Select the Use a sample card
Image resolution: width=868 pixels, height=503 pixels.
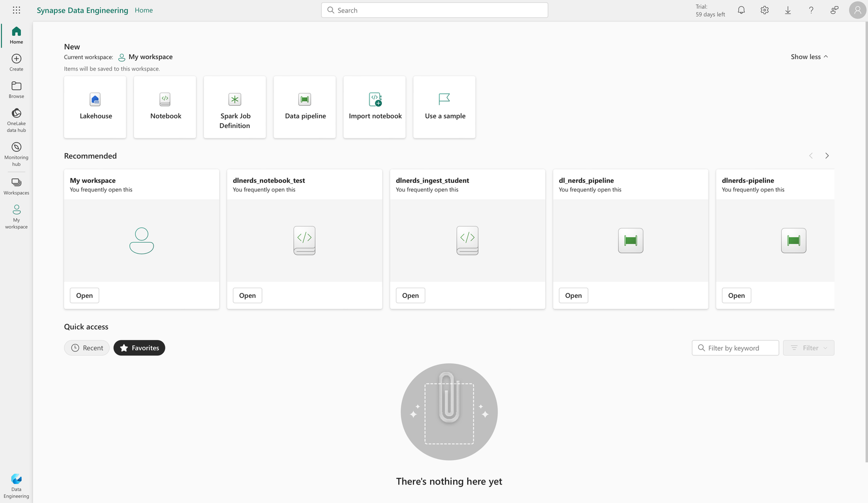[x=444, y=107]
